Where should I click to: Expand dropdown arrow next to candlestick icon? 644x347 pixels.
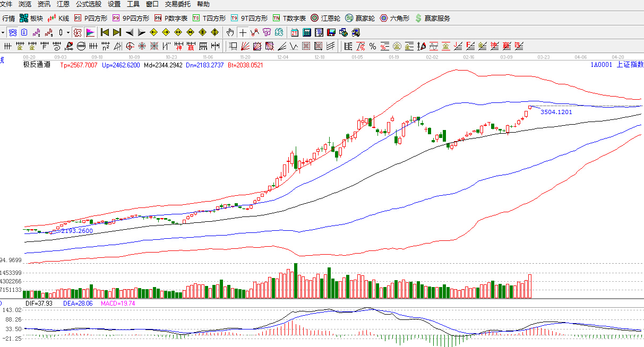pos(68,32)
